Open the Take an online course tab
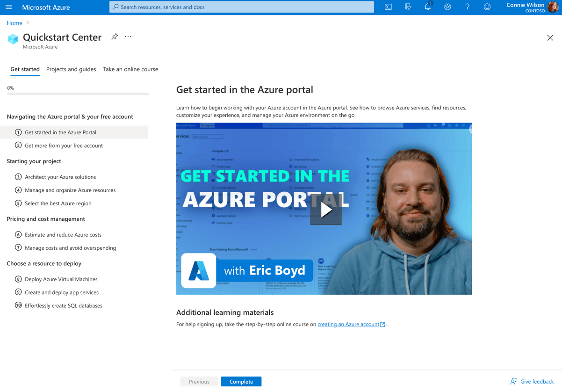The height and width of the screenshot is (392, 562). (130, 69)
